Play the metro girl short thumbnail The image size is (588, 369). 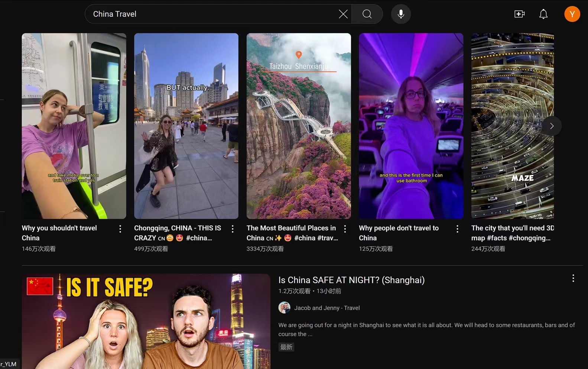74,126
